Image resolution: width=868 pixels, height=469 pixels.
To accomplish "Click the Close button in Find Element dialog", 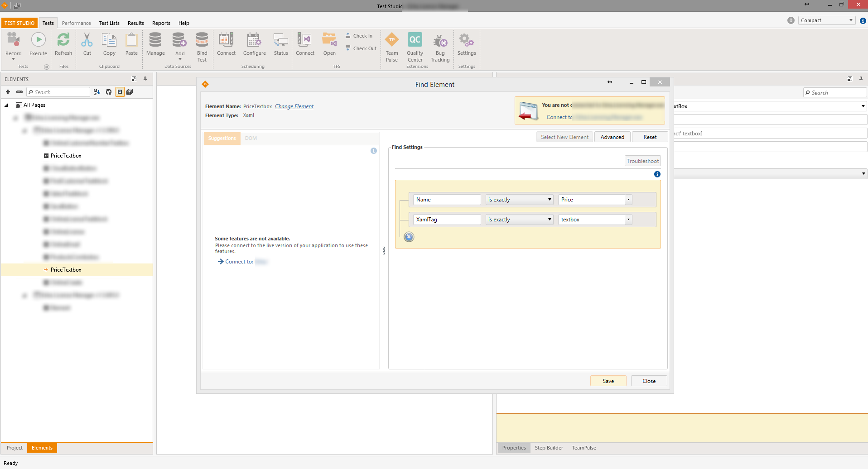I will pos(649,381).
